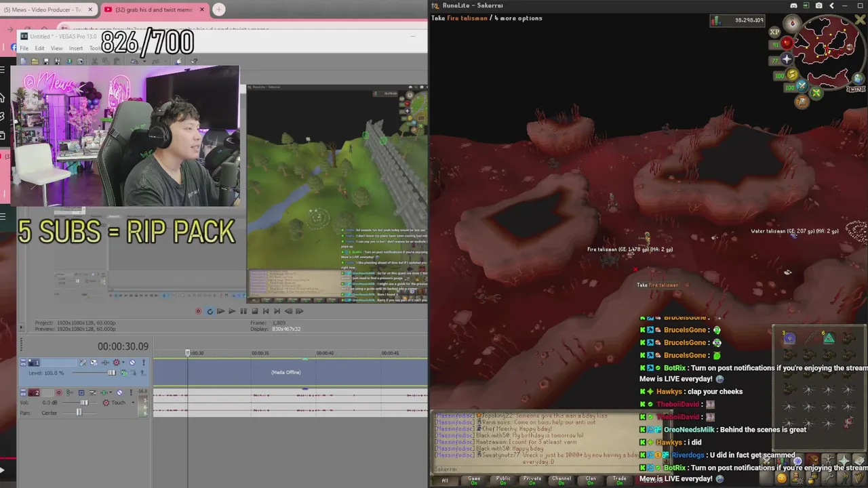The image size is (868, 488).
Task: Select the Clan chat tab
Action: click(x=591, y=481)
